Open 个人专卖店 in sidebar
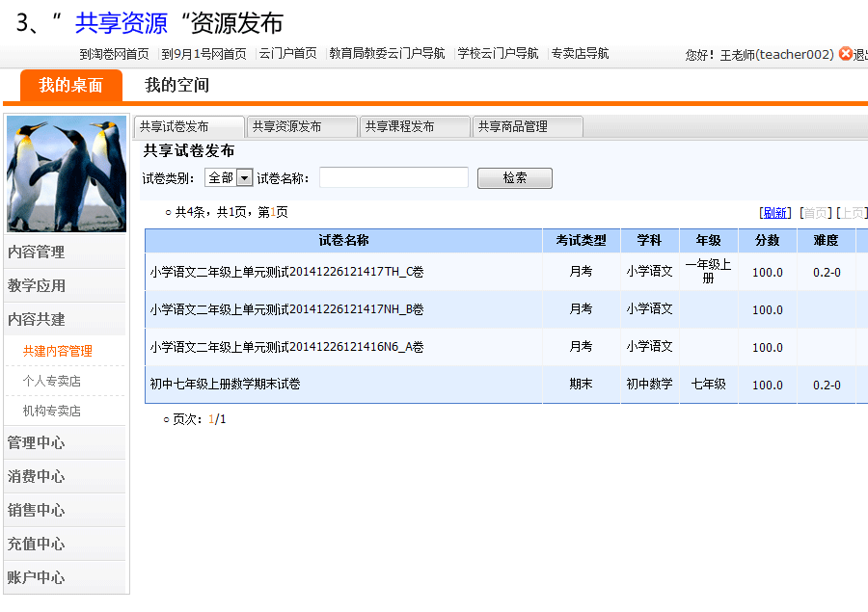The height and width of the screenshot is (612, 868). tap(52, 382)
